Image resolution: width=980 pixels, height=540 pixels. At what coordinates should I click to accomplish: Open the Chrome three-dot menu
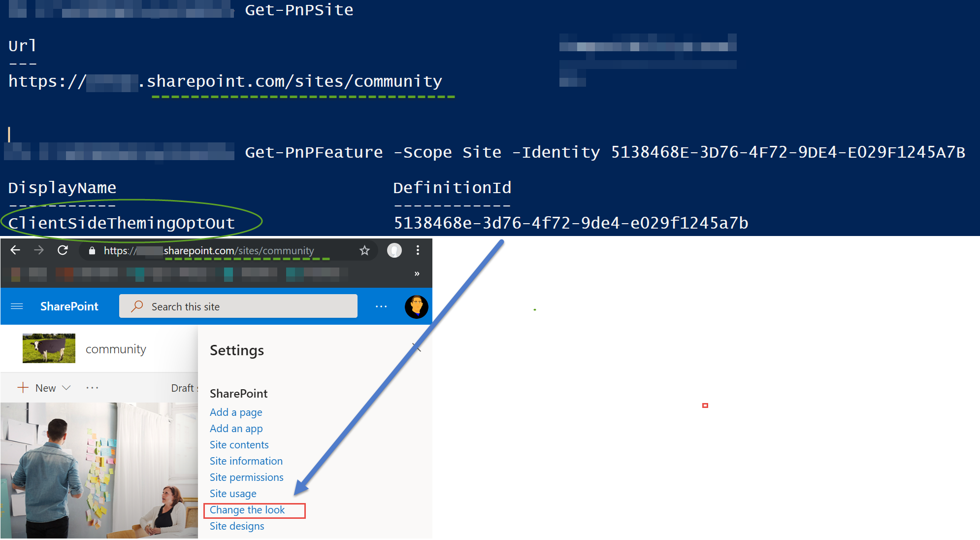pos(418,250)
